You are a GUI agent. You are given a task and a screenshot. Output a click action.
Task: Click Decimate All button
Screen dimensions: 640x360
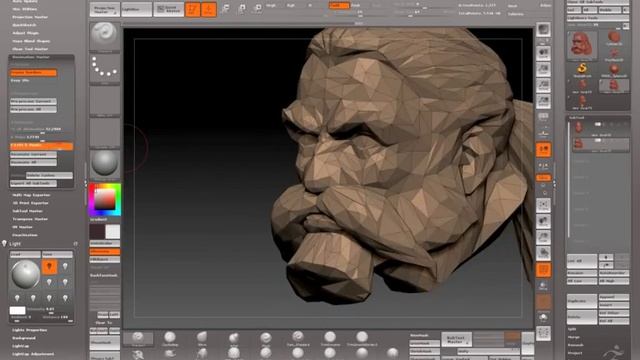(33, 162)
